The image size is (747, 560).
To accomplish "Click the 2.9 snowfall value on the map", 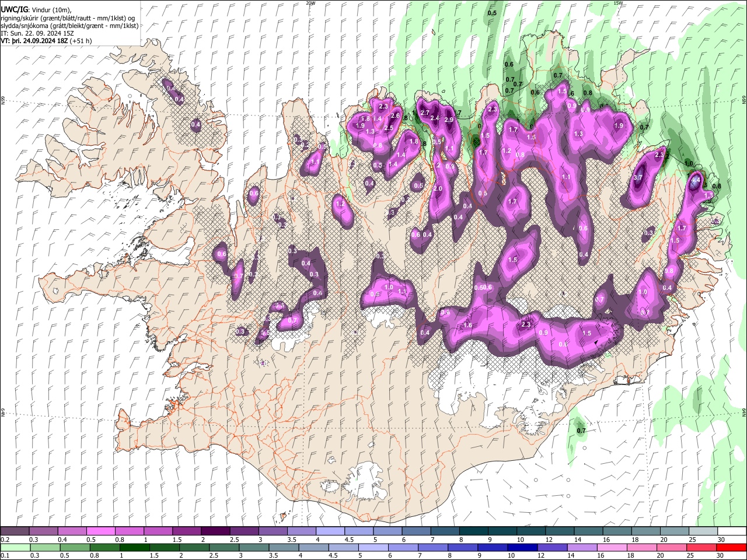I will pos(449,120).
